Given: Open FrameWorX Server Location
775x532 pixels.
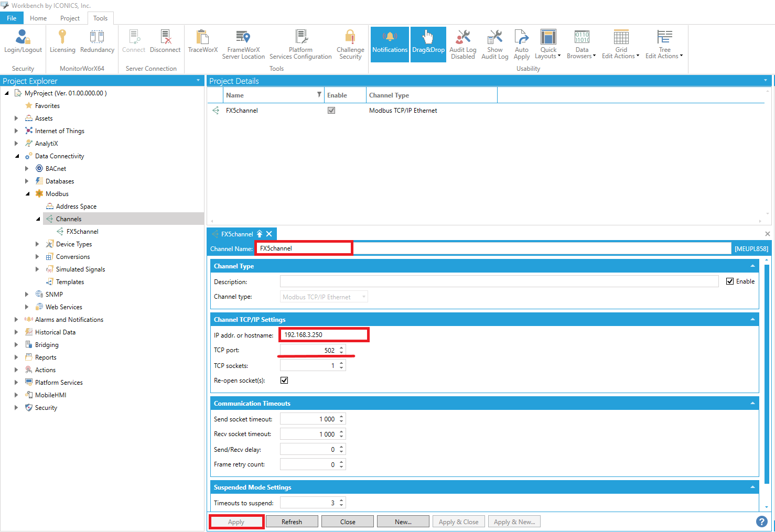Looking at the screenshot, I should pos(243,45).
